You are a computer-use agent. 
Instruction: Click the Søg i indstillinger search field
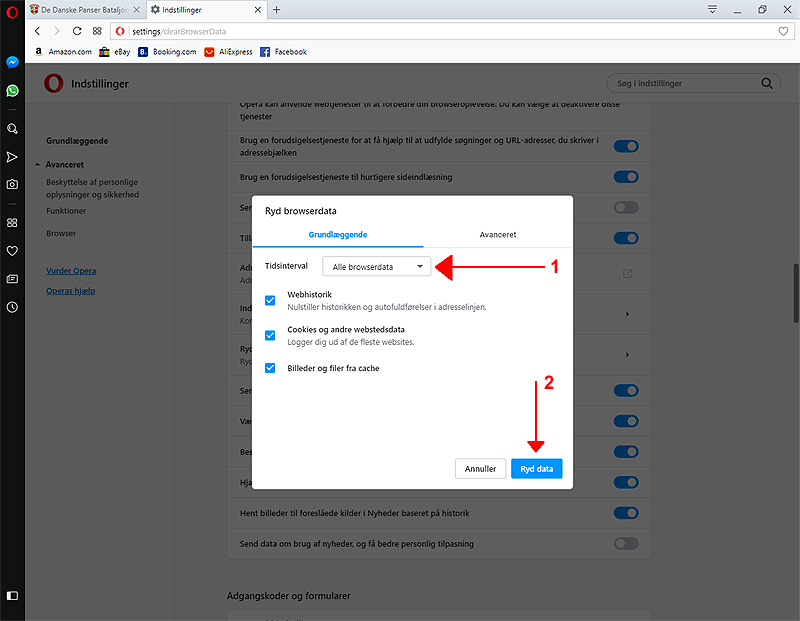pos(685,84)
